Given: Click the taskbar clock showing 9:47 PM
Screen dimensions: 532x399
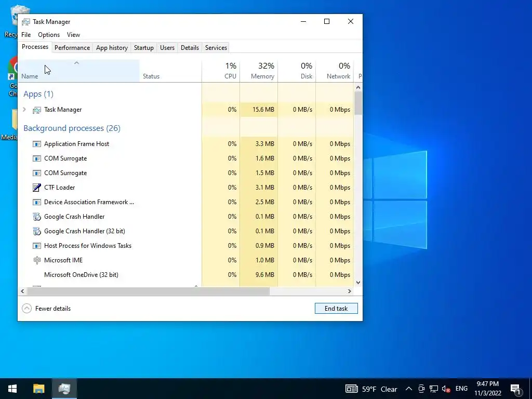Looking at the screenshot, I should pos(487,389).
